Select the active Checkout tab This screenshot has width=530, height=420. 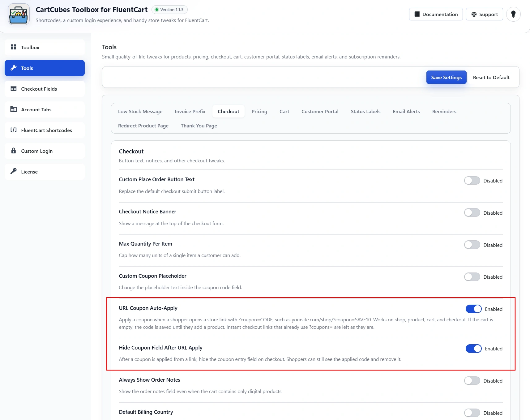point(229,111)
